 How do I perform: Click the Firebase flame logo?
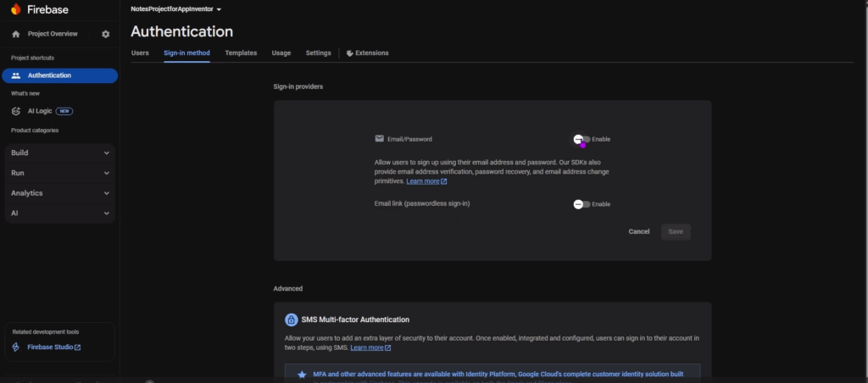pyautogui.click(x=16, y=8)
